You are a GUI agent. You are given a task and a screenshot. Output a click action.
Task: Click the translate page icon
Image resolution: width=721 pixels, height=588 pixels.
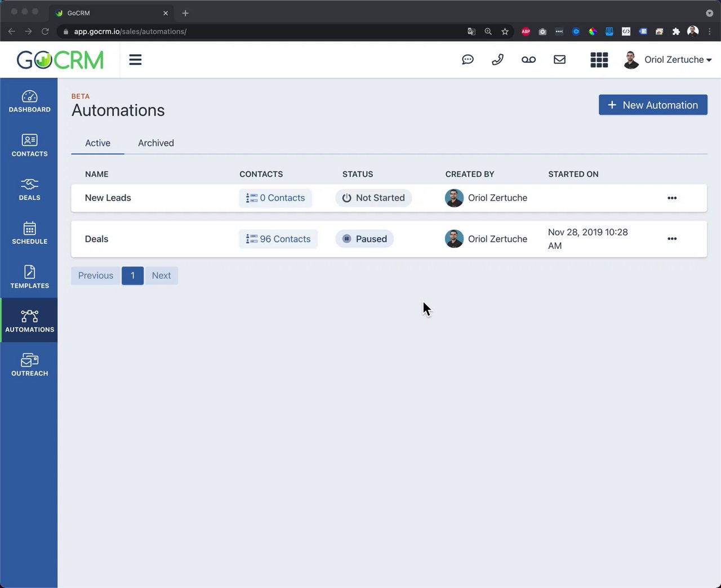[x=471, y=32]
